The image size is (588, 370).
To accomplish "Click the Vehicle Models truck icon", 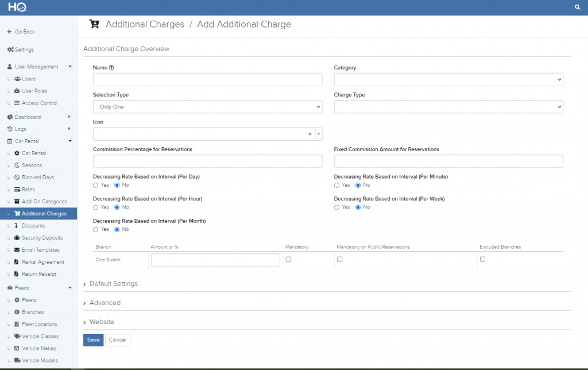I will pos(17,360).
